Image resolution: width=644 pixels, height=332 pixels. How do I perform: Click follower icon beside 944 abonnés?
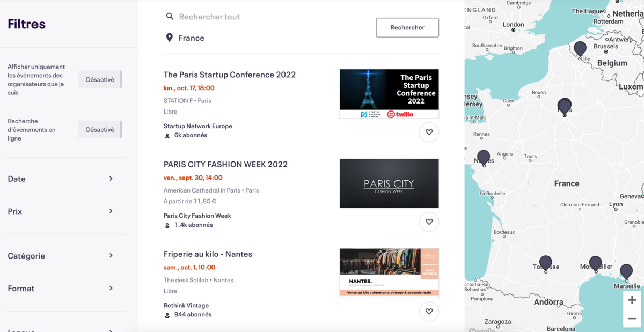tap(167, 315)
